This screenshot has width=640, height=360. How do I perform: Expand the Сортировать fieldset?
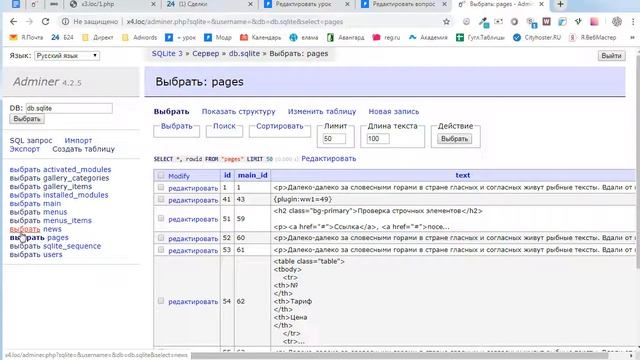pos(280,126)
